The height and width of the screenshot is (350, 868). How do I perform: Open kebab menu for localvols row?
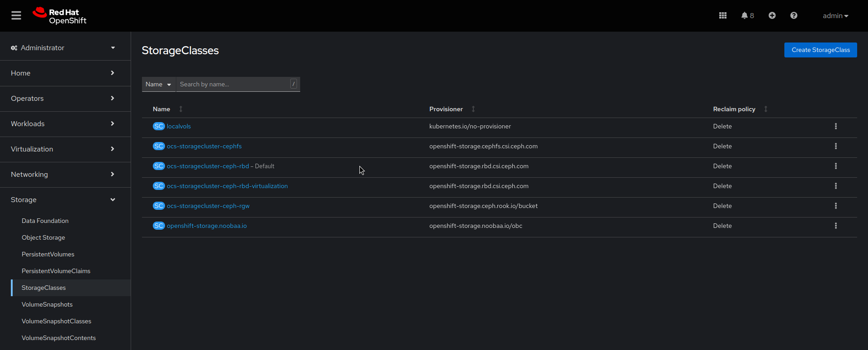[x=836, y=127]
